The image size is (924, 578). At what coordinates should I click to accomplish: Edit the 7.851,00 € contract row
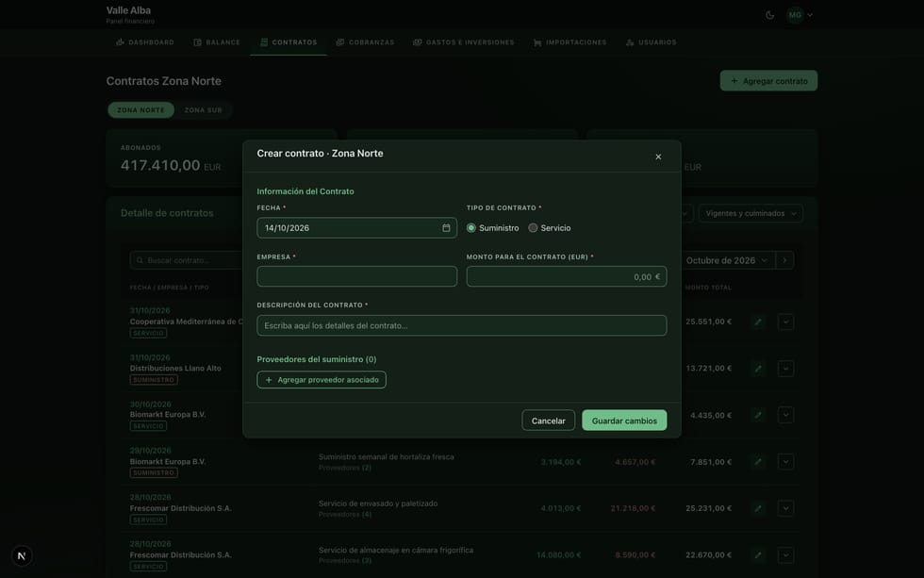[758, 461]
